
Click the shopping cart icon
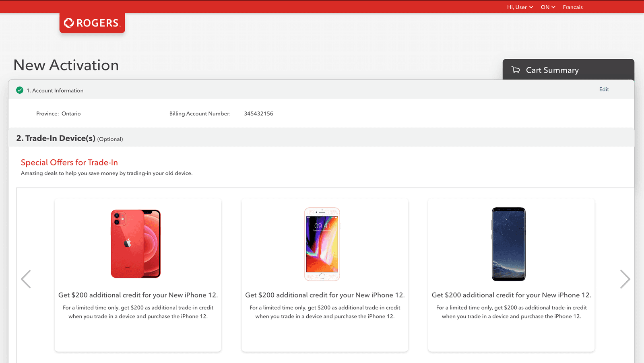pos(516,70)
